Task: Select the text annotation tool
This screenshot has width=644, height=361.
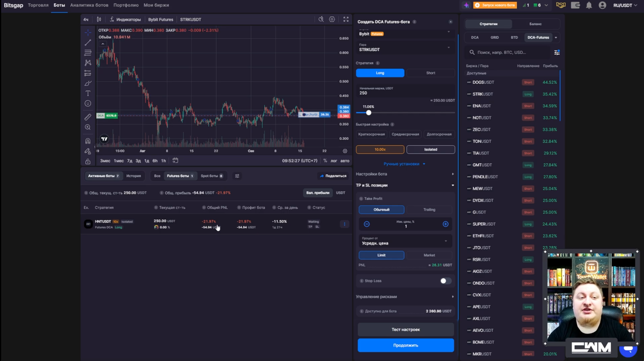Action: click(87, 93)
